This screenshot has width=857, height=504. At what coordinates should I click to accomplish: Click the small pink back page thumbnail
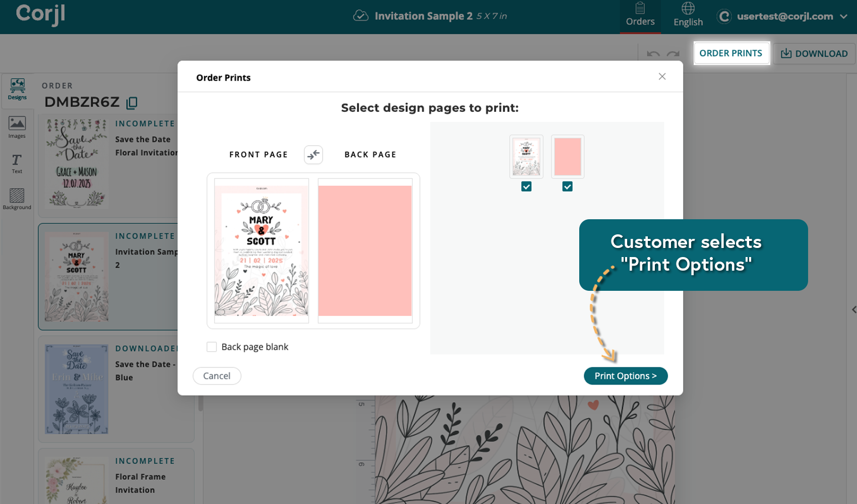[568, 156]
